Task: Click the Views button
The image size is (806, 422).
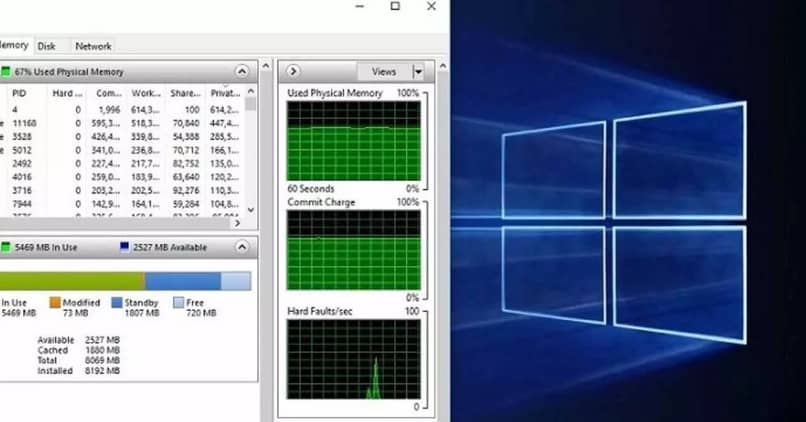Action: [384, 72]
